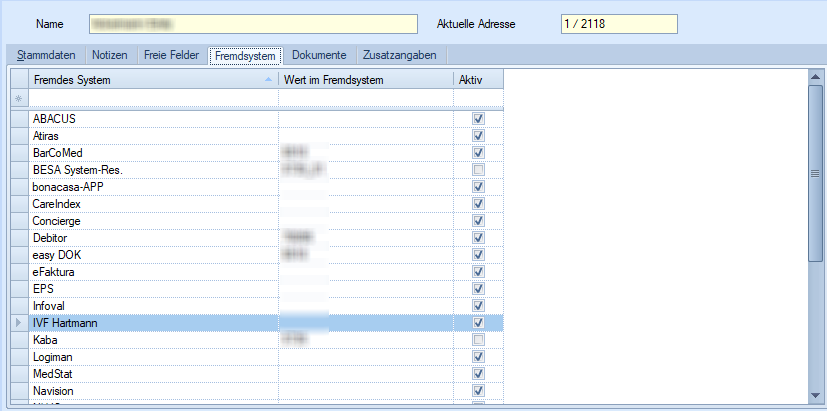This screenshot has height=411, width=827.
Task: Open the Freie Felder tab
Action: click(171, 55)
